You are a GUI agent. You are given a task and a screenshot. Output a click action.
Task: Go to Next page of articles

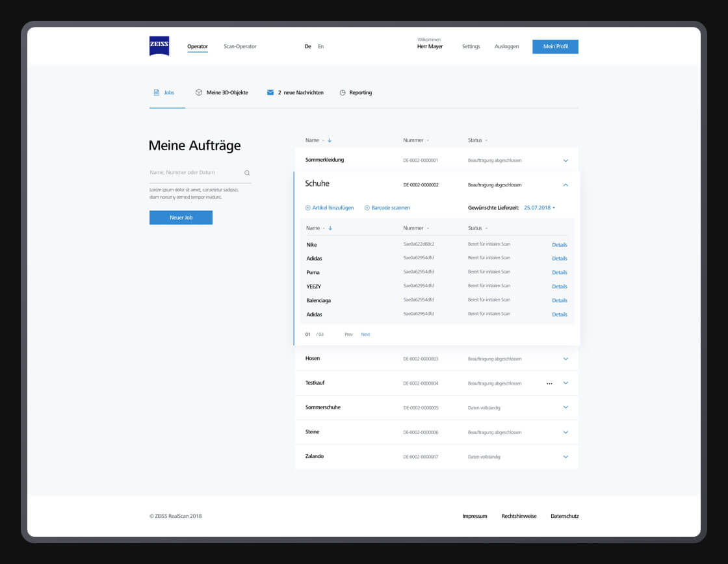pos(365,335)
